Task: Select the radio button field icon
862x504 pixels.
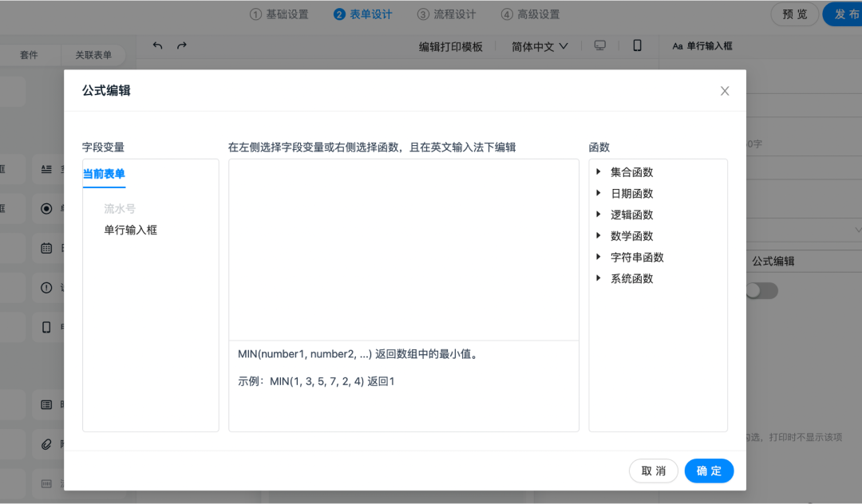Action: click(x=46, y=209)
